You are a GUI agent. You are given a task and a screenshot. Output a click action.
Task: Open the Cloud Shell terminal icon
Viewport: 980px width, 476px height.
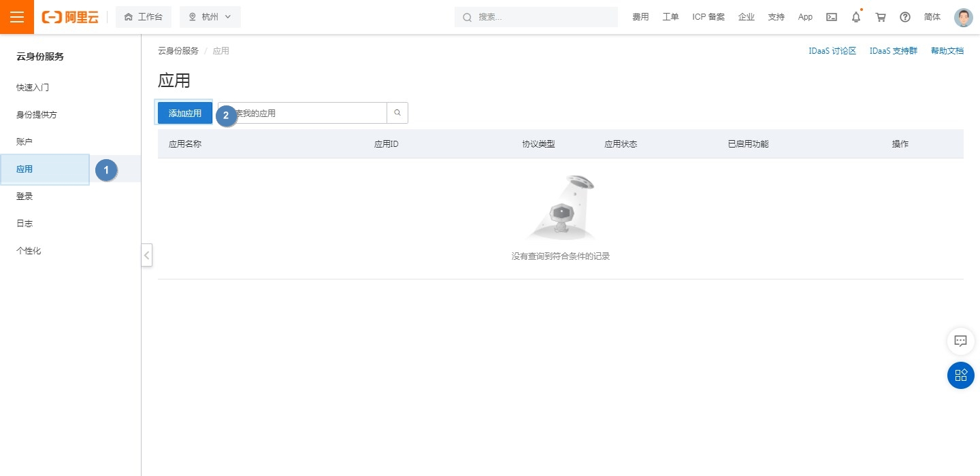click(831, 17)
